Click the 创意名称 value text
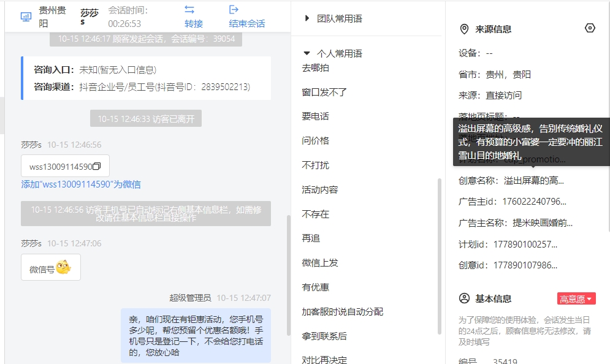610x364 pixels. point(534,180)
